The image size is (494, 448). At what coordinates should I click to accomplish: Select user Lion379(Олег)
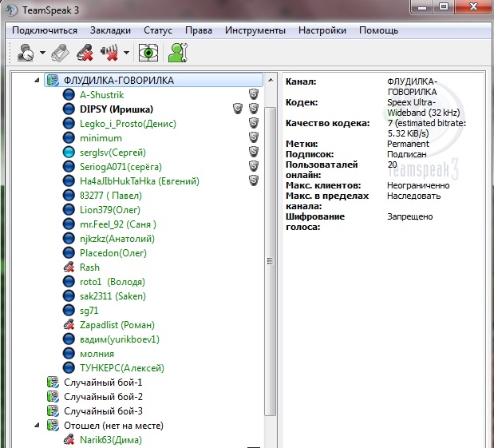point(110,210)
